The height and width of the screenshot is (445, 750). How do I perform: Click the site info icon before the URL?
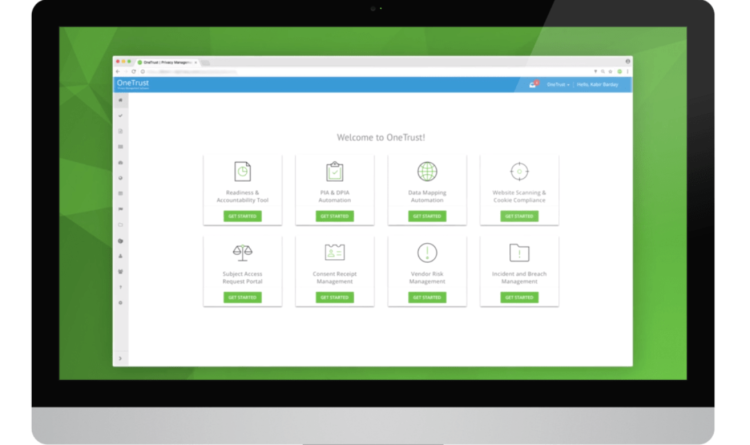(143, 71)
